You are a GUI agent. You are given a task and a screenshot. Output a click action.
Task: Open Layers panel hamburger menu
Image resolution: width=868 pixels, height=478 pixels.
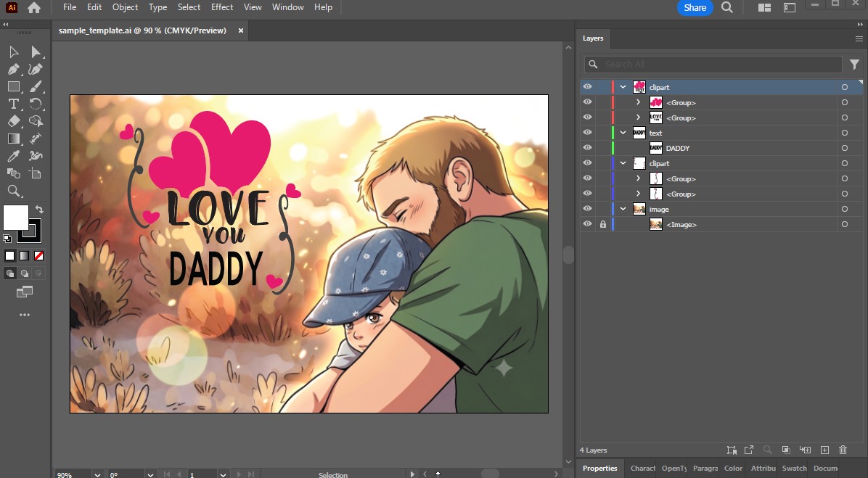[859, 38]
